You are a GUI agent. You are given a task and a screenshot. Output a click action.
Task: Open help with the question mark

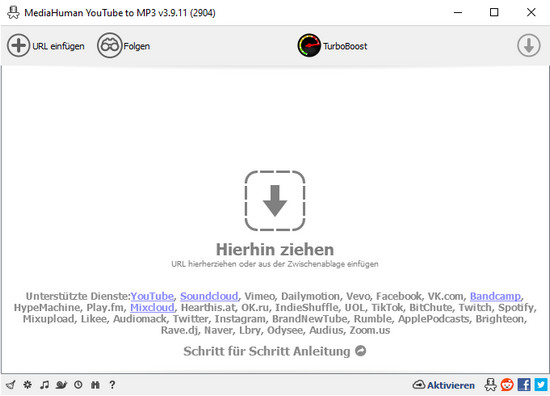[x=112, y=385]
